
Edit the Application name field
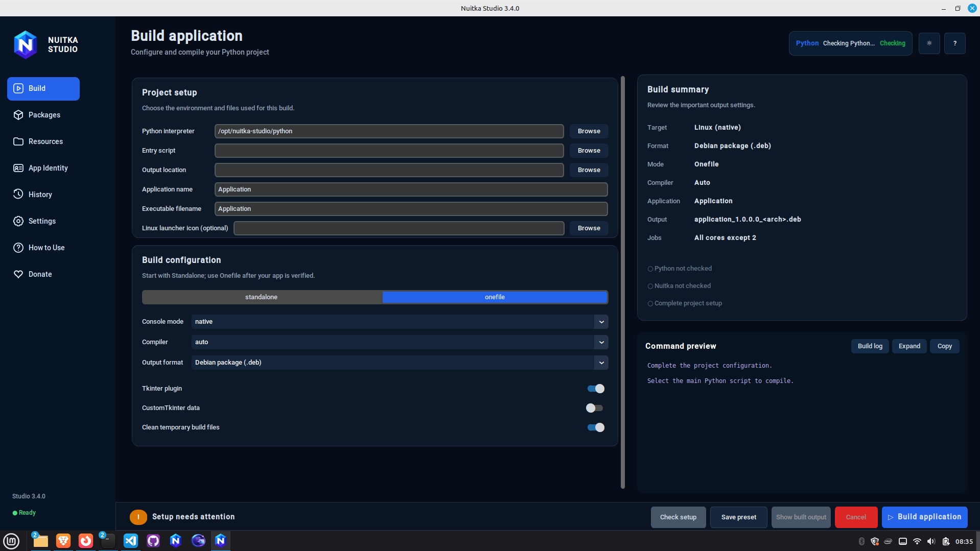(411, 189)
